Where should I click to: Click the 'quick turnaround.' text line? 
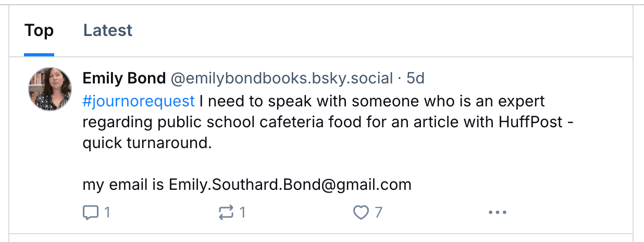click(x=147, y=143)
